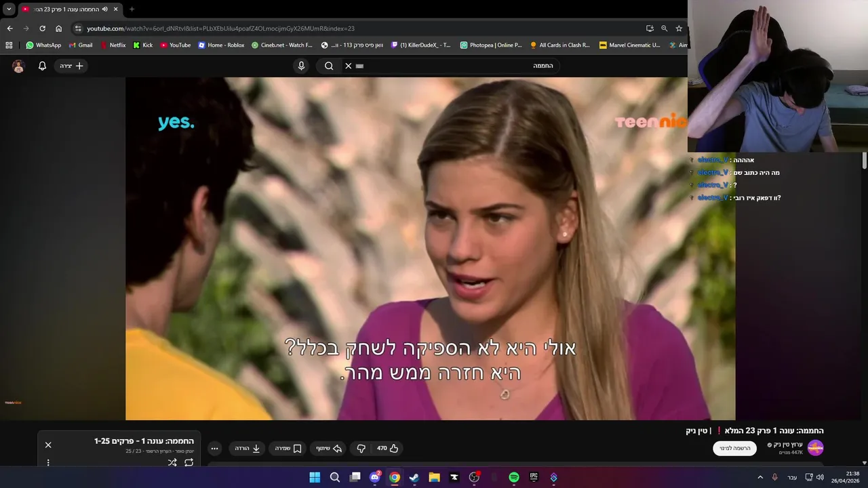This screenshot has height=488, width=868.
Task: Open playlist three-dot options menu
Action: coord(48,462)
